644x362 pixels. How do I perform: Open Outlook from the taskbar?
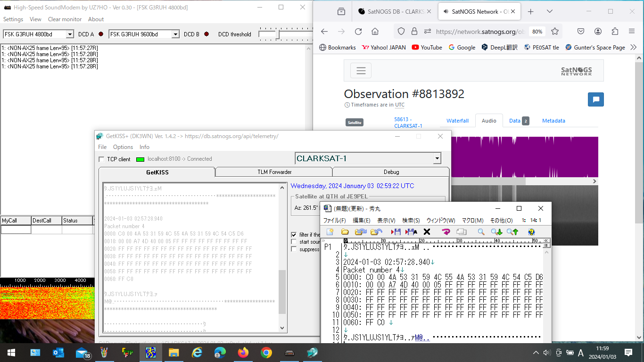(58, 353)
